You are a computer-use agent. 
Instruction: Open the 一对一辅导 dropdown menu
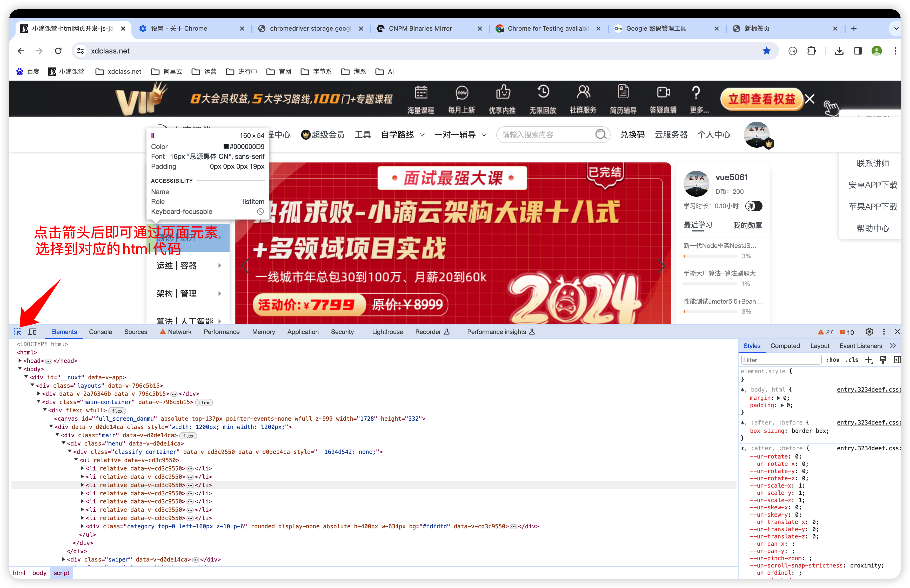(x=460, y=134)
